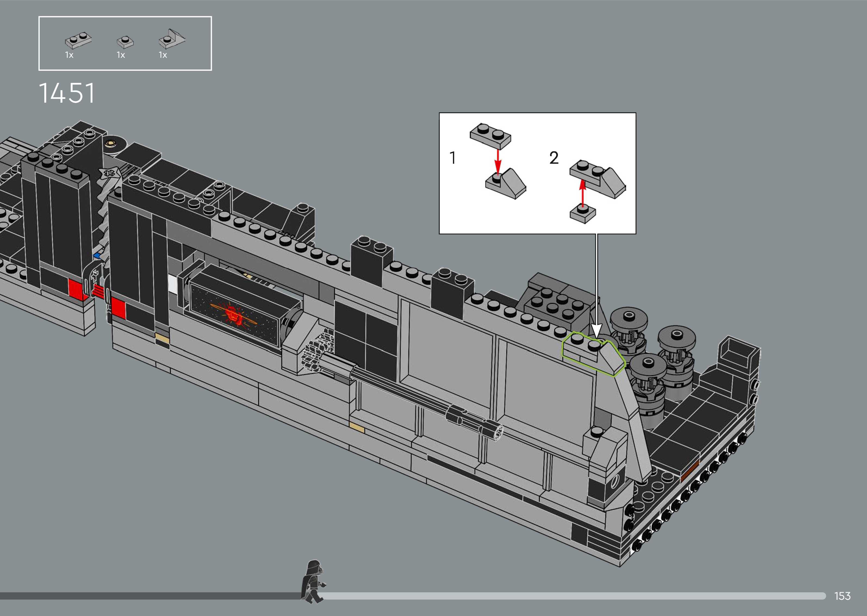Image resolution: width=867 pixels, height=616 pixels.
Task: Click the sub-step number 1 label
Action: click(x=452, y=158)
